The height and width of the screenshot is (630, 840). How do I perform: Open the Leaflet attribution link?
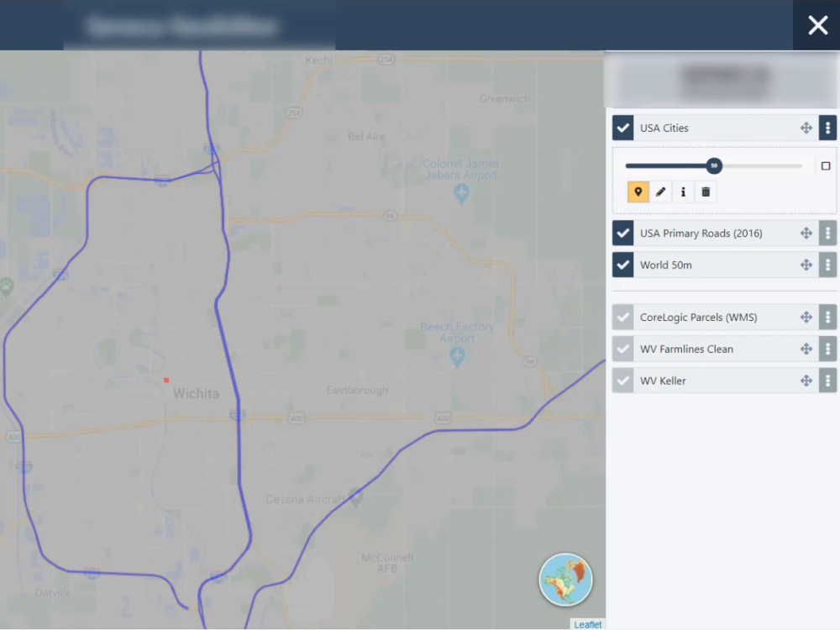(588, 624)
